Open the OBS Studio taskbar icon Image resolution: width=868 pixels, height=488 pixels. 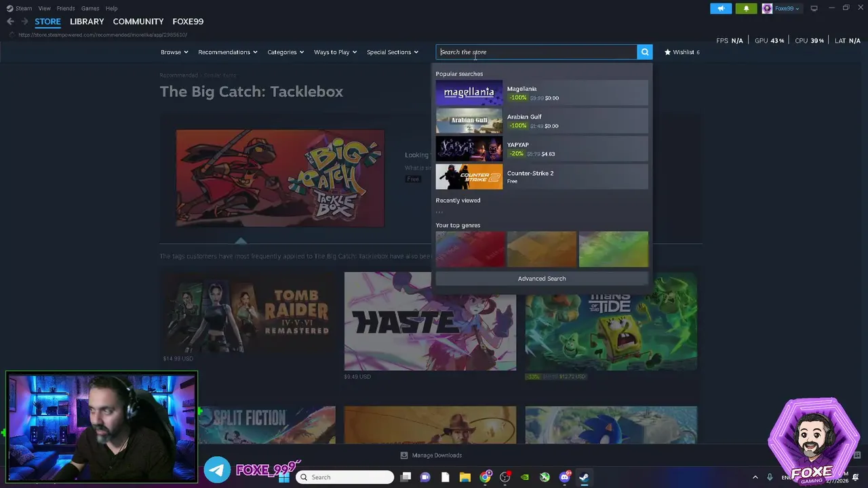click(x=505, y=477)
